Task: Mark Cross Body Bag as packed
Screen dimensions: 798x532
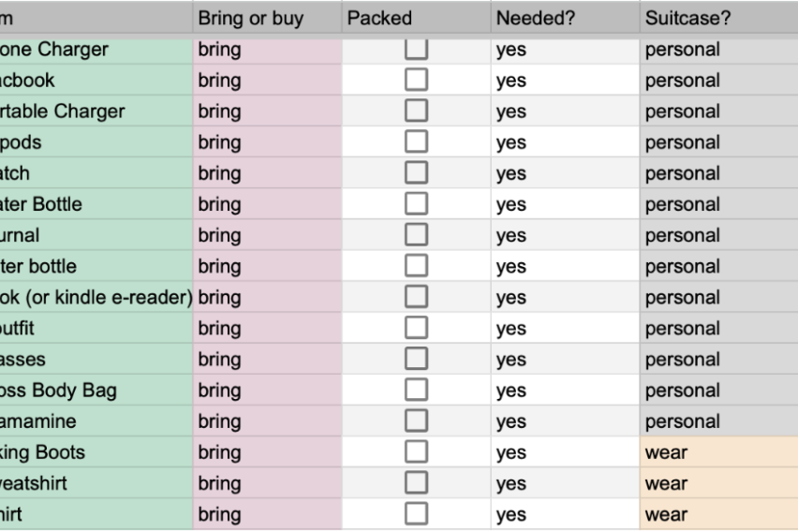Action: coord(416,391)
